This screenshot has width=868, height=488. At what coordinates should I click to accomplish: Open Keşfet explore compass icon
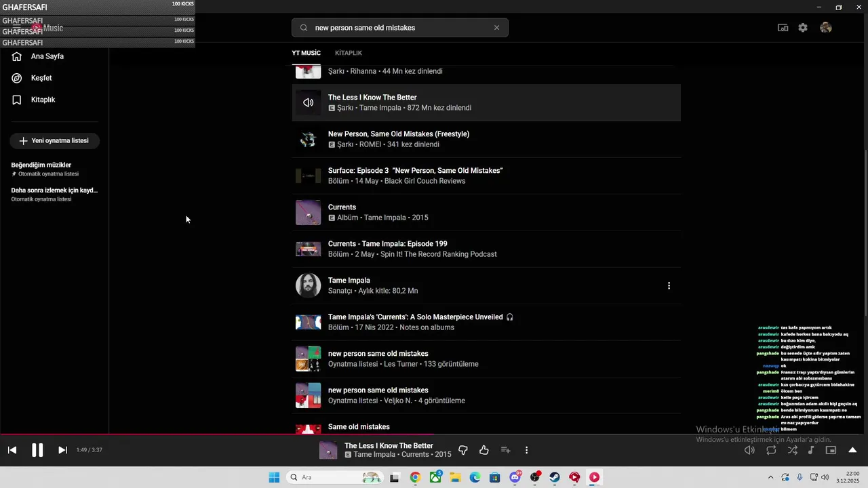(x=17, y=78)
